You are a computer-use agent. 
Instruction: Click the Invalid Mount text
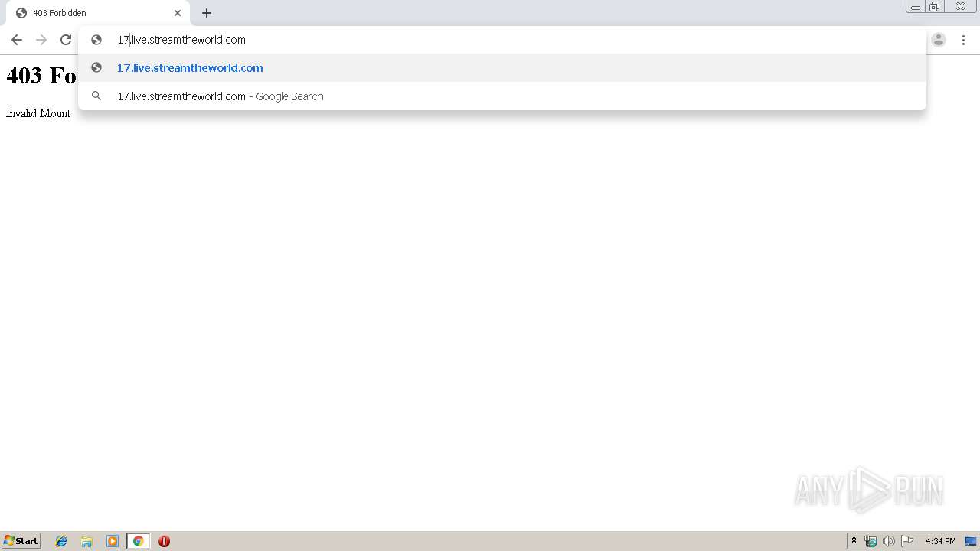pyautogui.click(x=38, y=113)
